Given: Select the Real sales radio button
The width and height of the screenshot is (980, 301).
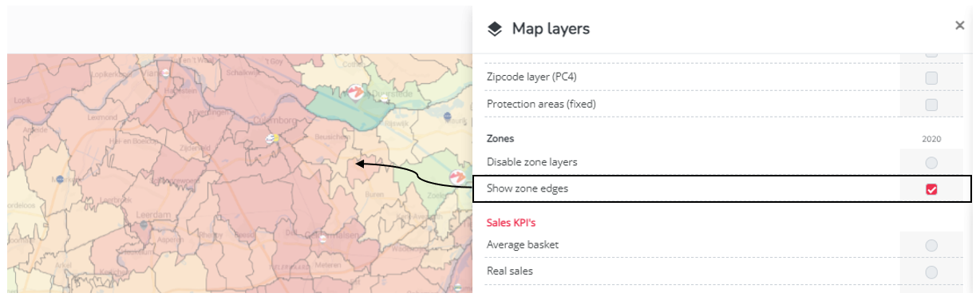Looking at the screenshot, I should coord(931,271).
